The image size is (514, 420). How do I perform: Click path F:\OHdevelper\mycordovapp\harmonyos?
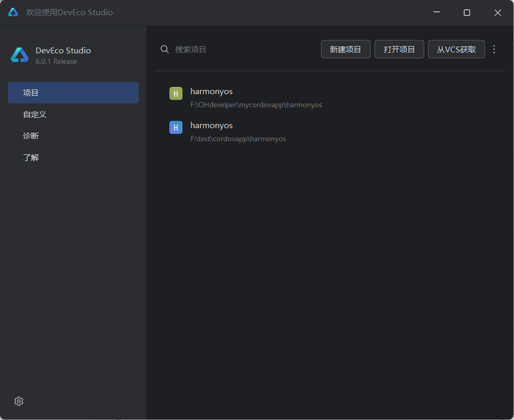click(x=256, y=105)
